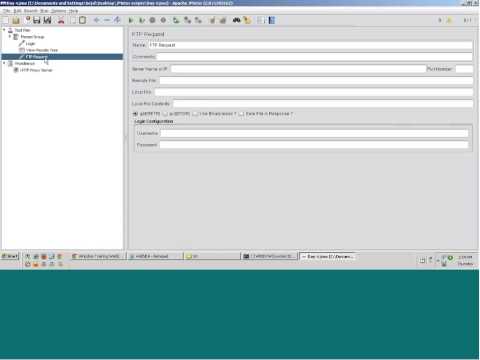Click the Reset Search icon
Screen dimensions: 480x360
pos(247,20)
